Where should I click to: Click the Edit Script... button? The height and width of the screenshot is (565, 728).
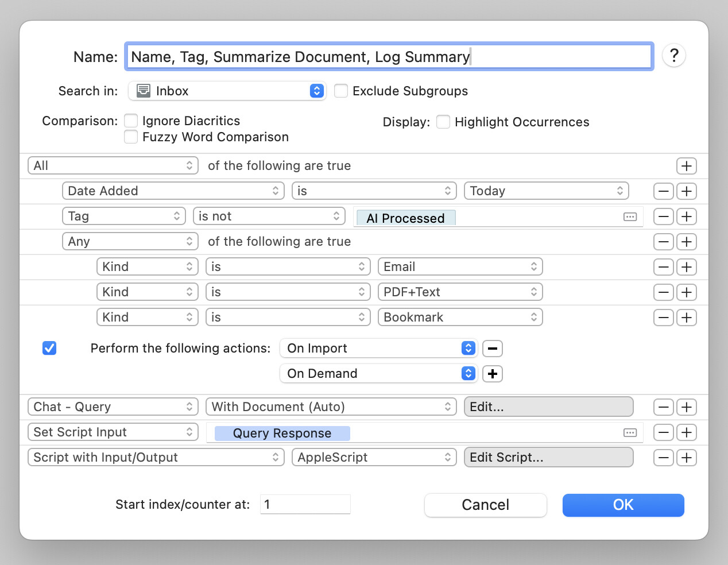[548, 458]
